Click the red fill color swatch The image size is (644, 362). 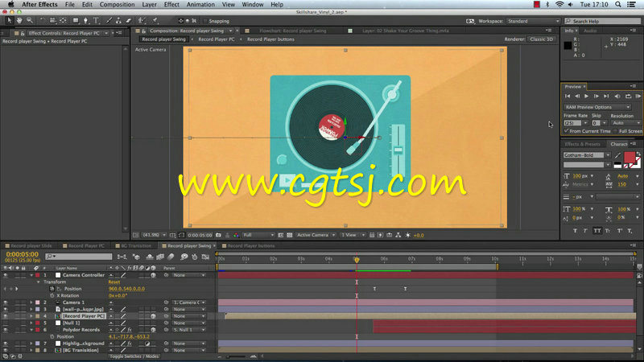tap(630, 157)
